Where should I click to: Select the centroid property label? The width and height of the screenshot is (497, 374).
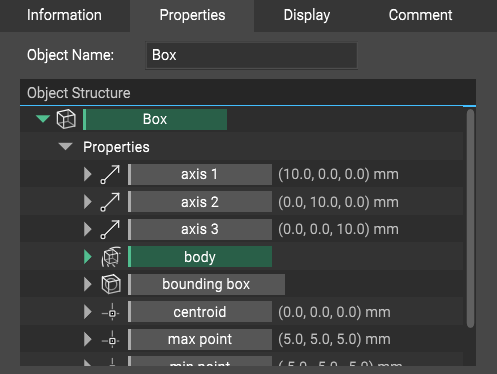pyautogui.click(x=200, y=312)
